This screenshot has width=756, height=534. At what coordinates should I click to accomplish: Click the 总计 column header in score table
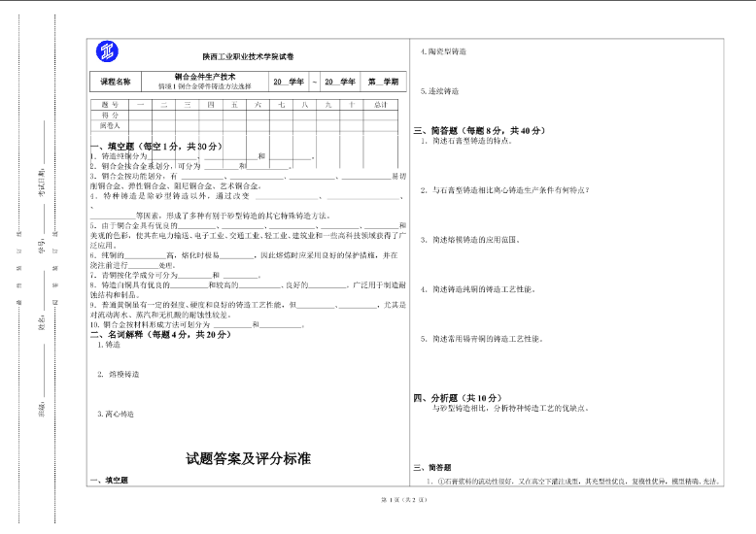(380, 105)
